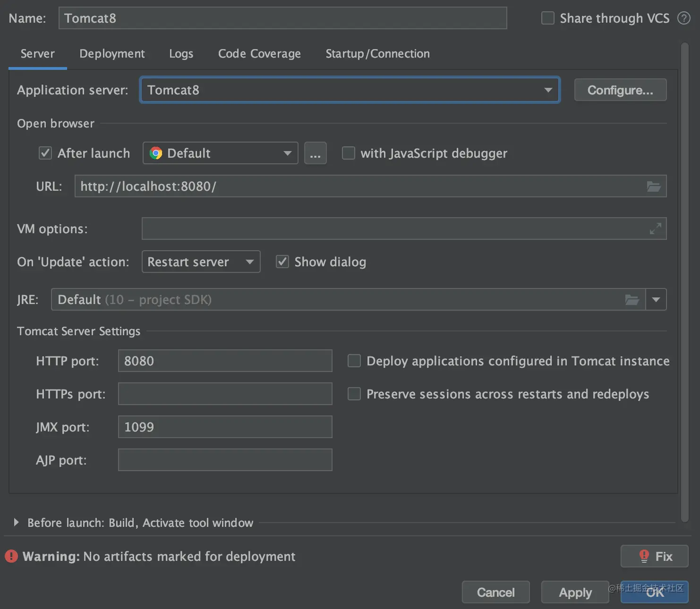Click the Fix button
700x609 pixels.
point(654,557)
